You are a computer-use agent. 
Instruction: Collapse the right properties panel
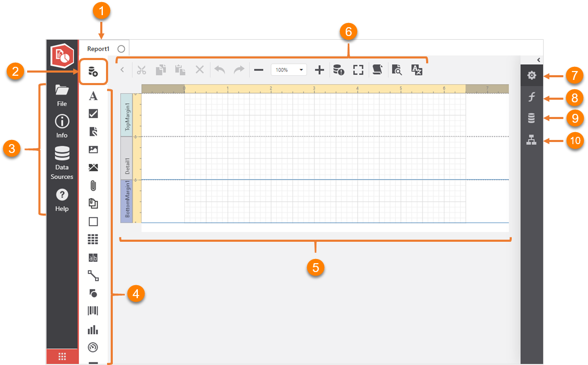(x=538, y=59)
